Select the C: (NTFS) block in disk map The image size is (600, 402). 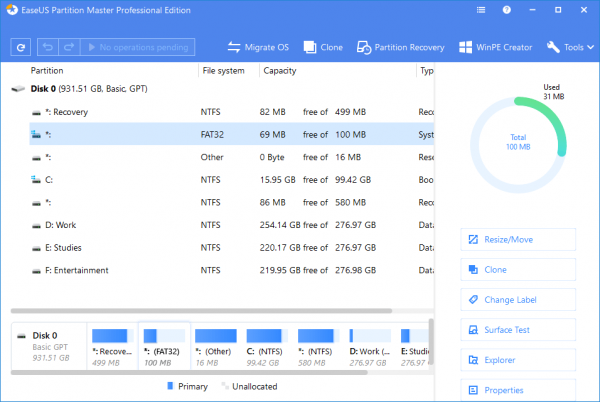click(267, 347)
